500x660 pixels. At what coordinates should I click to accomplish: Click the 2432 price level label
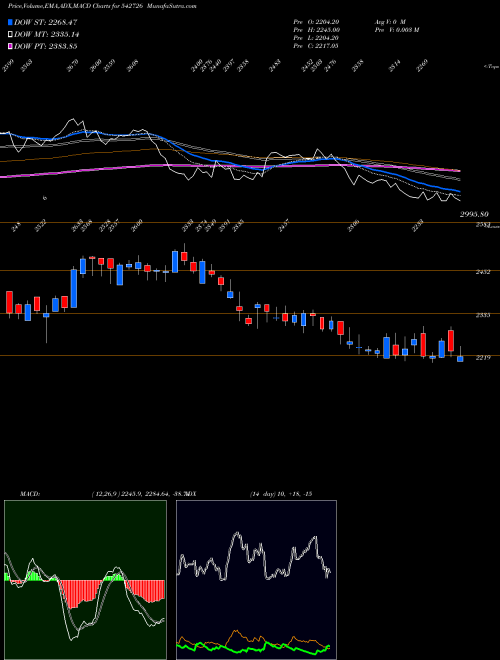pyautogui.click(x=482, y=272)
